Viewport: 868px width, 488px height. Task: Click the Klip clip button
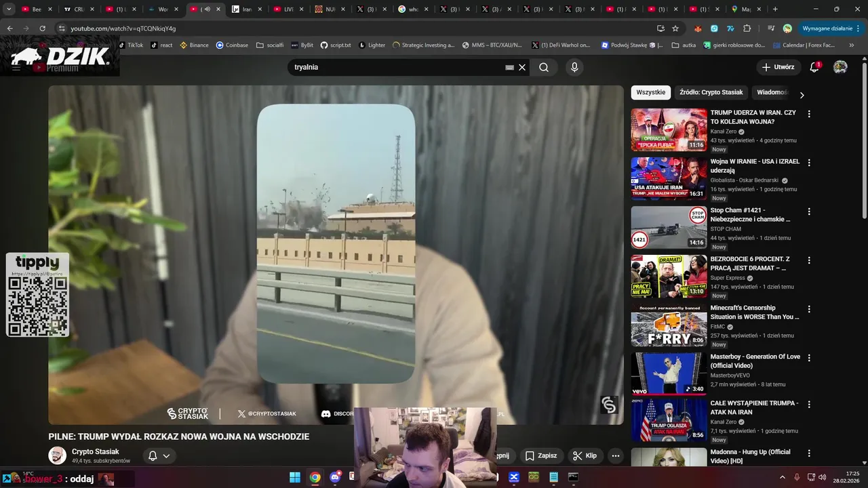click(584, 455)
